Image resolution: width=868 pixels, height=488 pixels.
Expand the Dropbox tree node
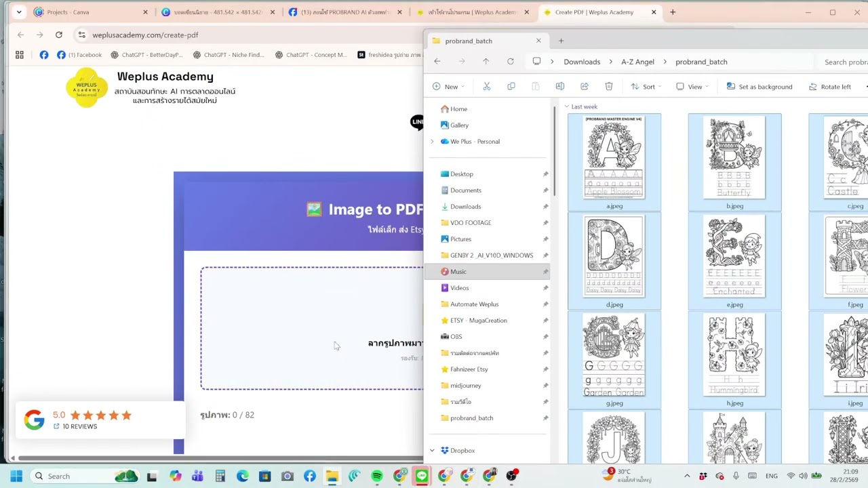(432, 451)
